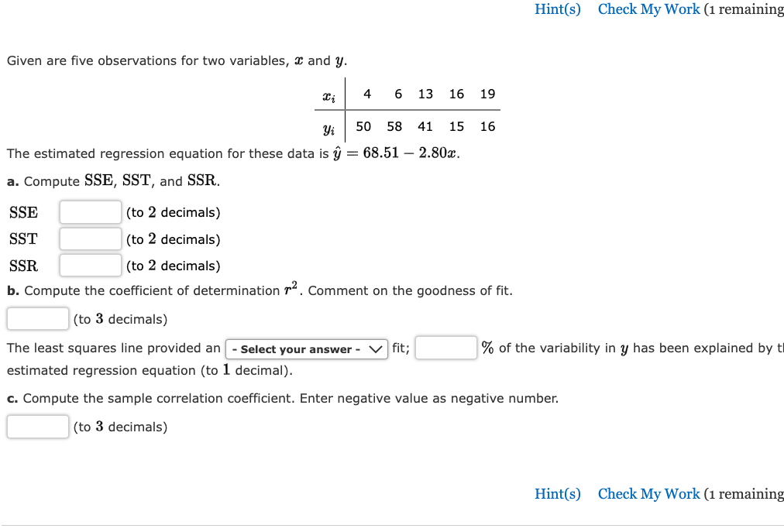Click the SSE label

[23, 211]
